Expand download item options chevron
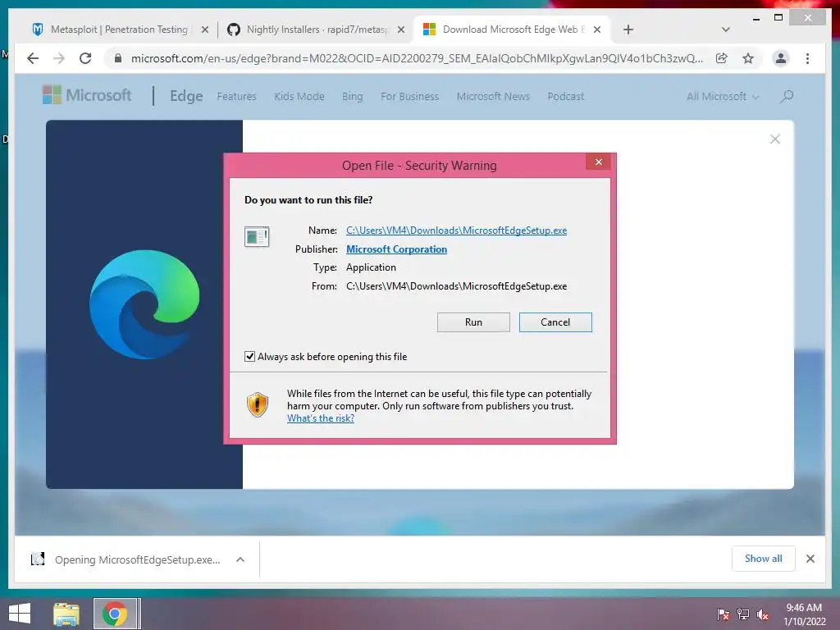The height and width of the screenshot is (630, 840). click(x=240, y=559)
